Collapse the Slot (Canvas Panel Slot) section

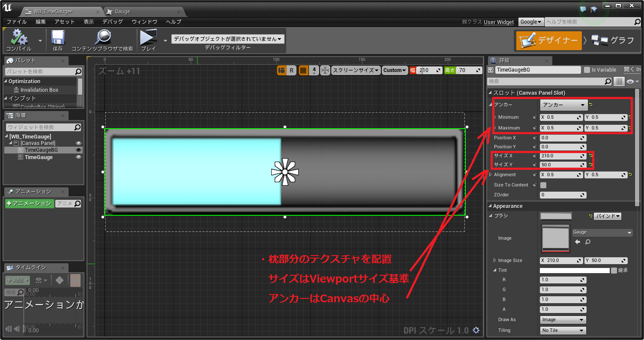point(490,93)
